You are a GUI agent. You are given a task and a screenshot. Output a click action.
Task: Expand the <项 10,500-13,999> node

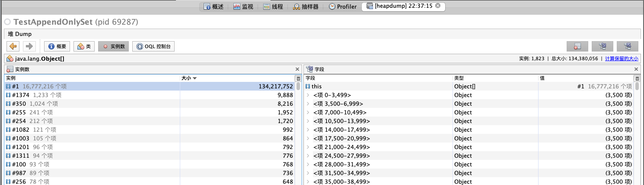click(x=308, y=121)
